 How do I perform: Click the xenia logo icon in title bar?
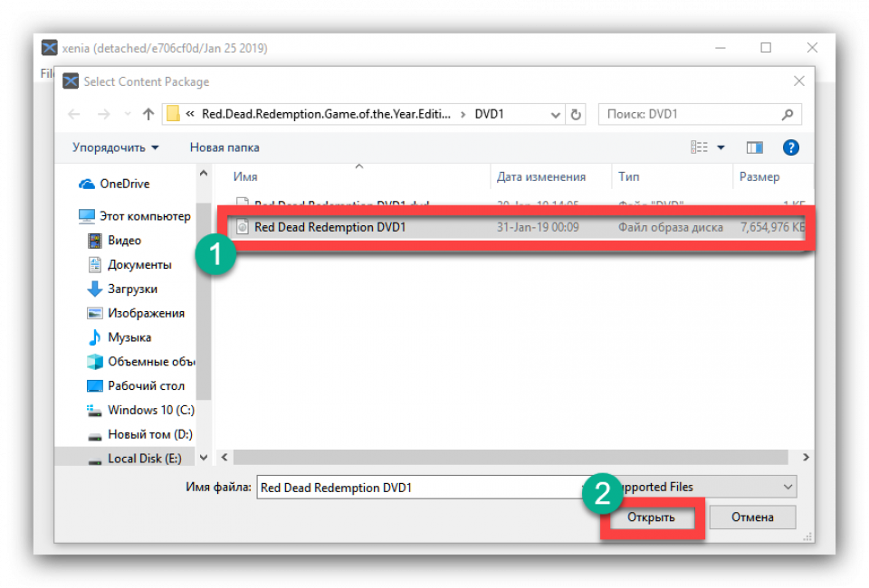pos(49,48)
